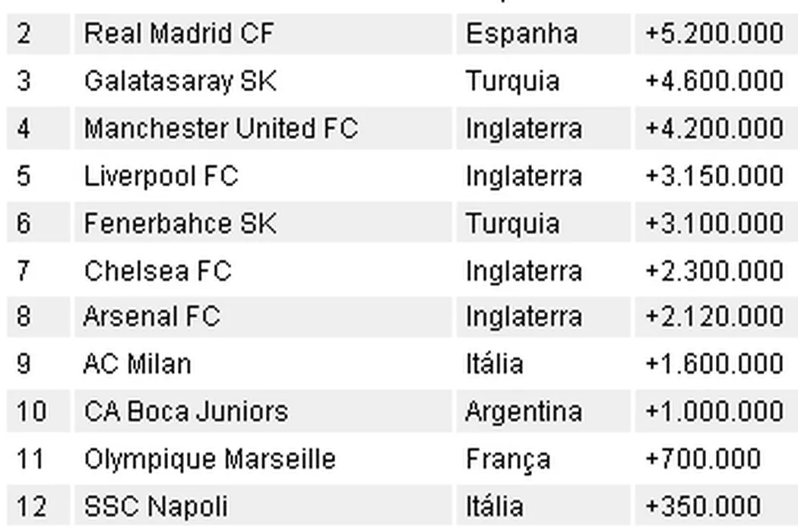The height and width of the screenshot is (532, 798).
Task: Click the rank number 10 cell
Action: (x=31, y=412)
